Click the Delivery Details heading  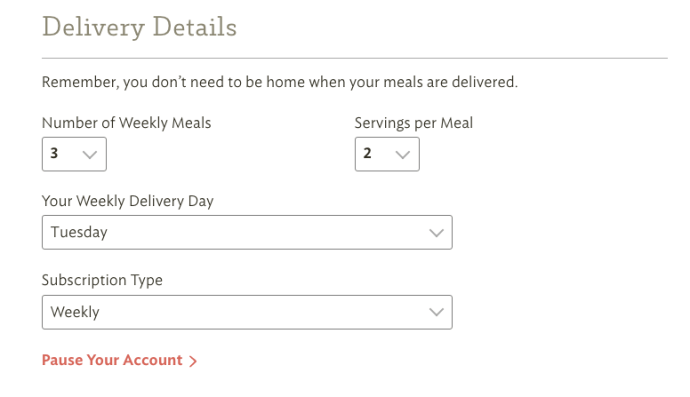(139, 27)
